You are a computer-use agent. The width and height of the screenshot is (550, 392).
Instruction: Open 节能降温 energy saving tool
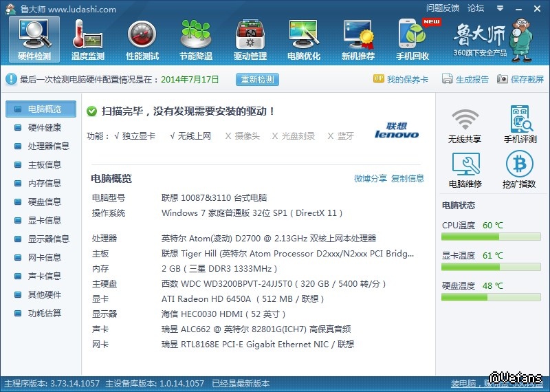tap(196, 40)
